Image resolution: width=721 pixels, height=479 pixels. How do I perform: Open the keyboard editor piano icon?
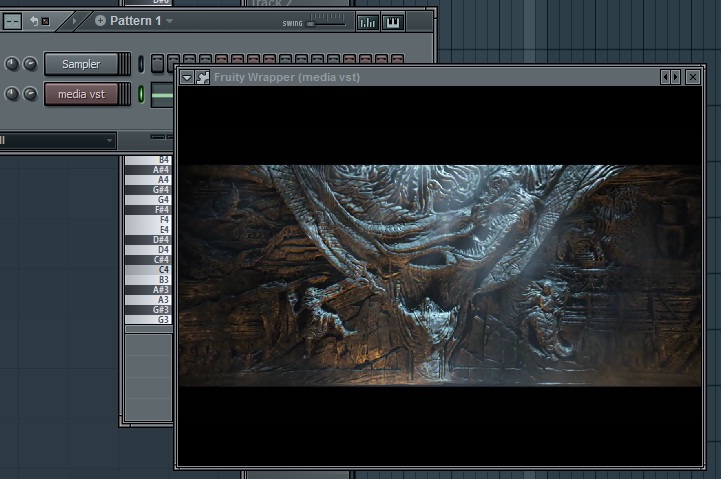point(393,22)
